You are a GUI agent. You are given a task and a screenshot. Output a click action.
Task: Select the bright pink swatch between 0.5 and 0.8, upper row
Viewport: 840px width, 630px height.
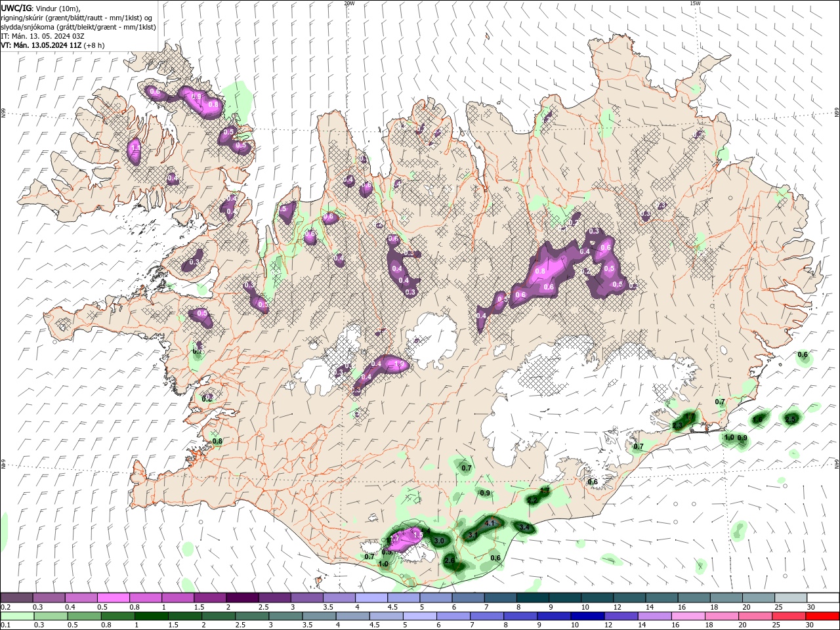pos(113,598)
